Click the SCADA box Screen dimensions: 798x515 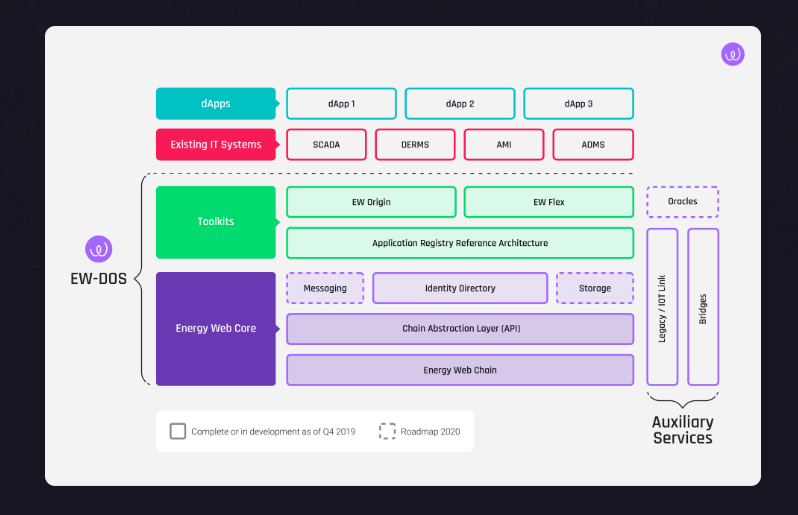tap(326, 145)
